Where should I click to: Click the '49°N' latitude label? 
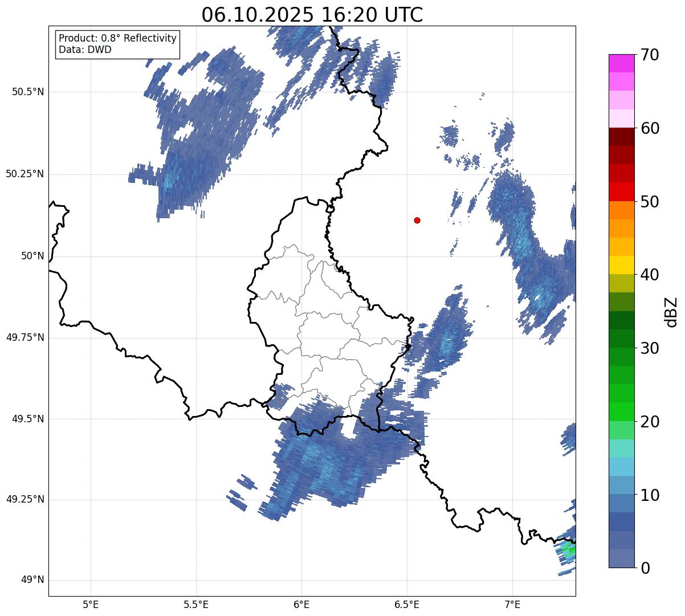click(x=32, y=580)
